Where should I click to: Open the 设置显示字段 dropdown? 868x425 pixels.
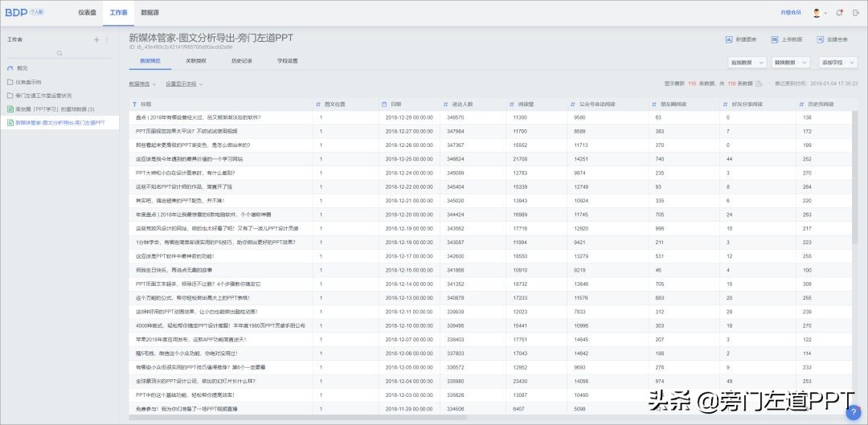tap(184, 84)
